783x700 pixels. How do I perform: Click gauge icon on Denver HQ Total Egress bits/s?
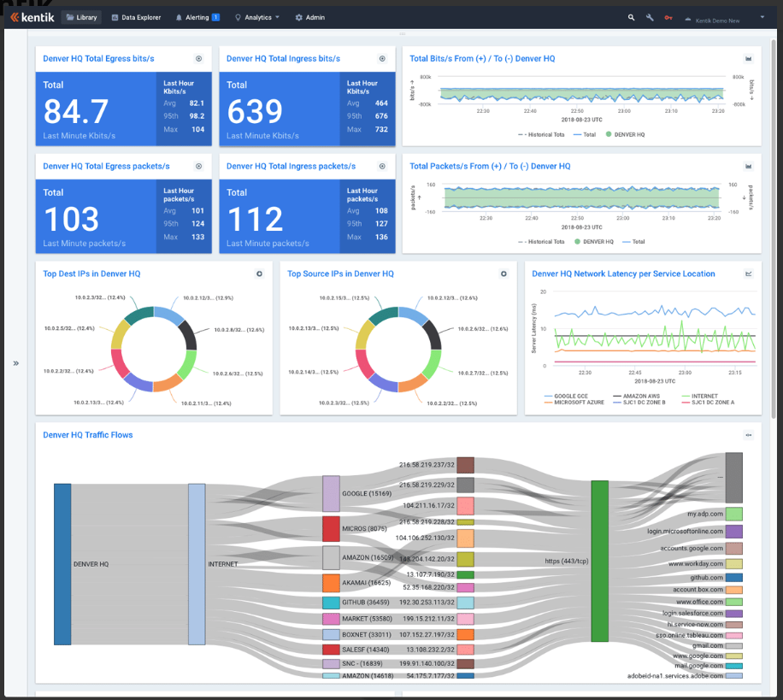point(198,59)
